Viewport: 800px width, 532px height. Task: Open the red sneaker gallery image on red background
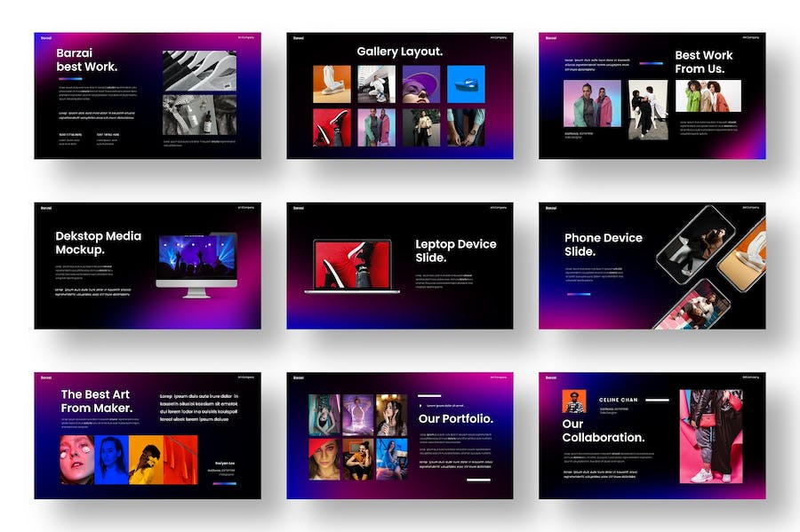tap(332, 127)
